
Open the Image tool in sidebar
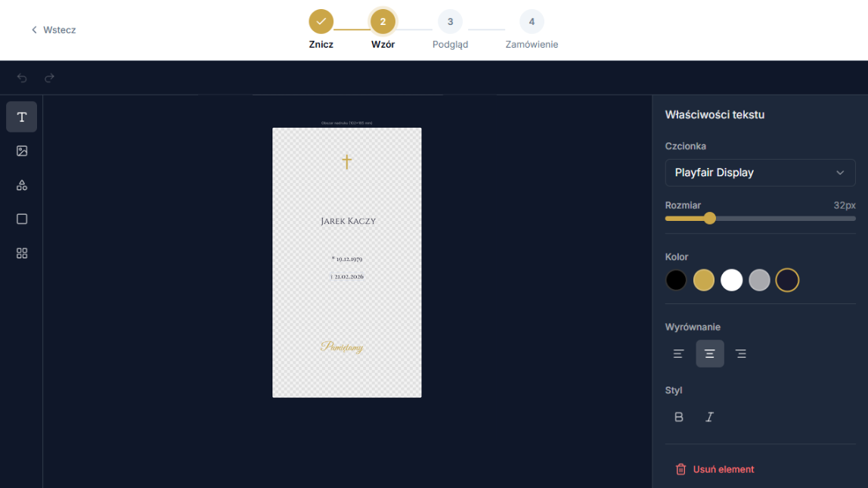22,151
